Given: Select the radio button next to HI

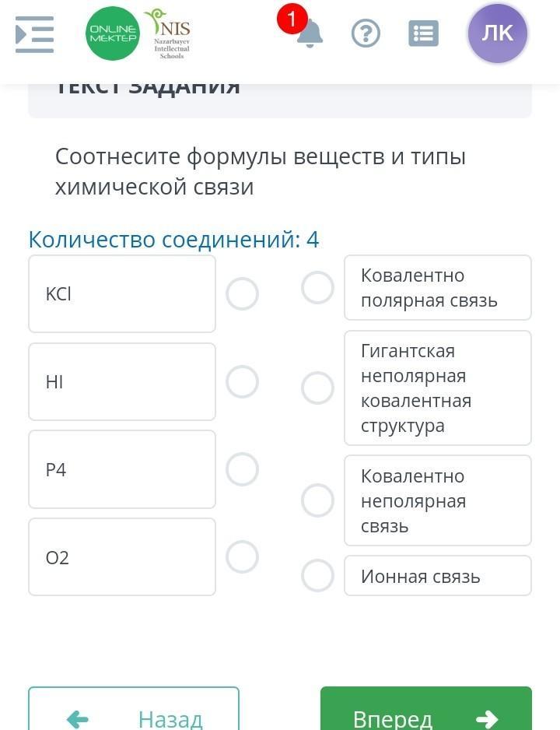Looking at the screenshot, I should [x=242, y=382].
